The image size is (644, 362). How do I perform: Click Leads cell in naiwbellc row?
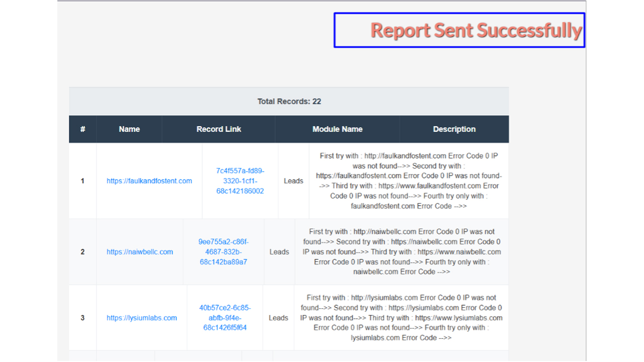[x=279, y=252]
